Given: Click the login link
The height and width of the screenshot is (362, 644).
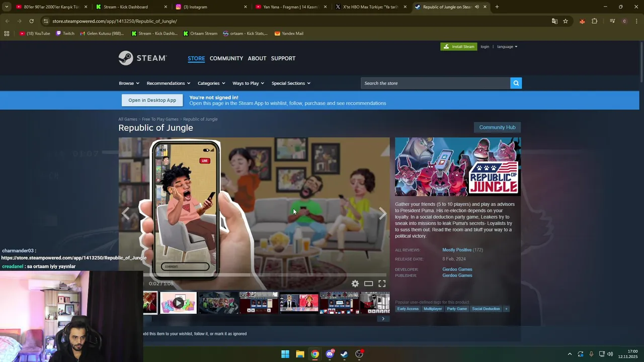Looking at the screenshot, I should [x=485, y=47].
